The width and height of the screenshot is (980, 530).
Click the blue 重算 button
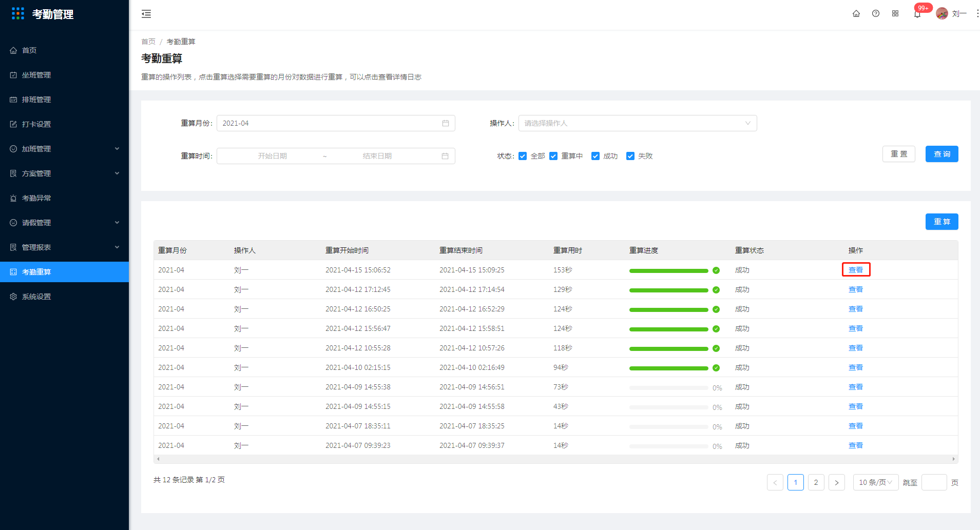(942, 222)
